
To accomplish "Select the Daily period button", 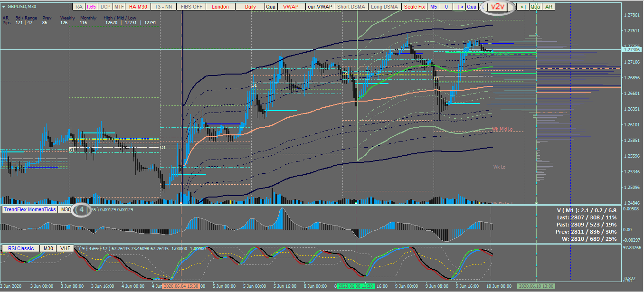I will pos(249,7).
